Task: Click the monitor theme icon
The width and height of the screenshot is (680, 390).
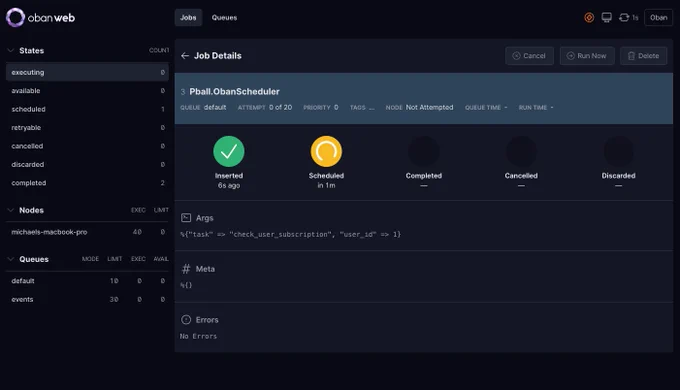Action: pyautogui.click(x=606, y=18)
